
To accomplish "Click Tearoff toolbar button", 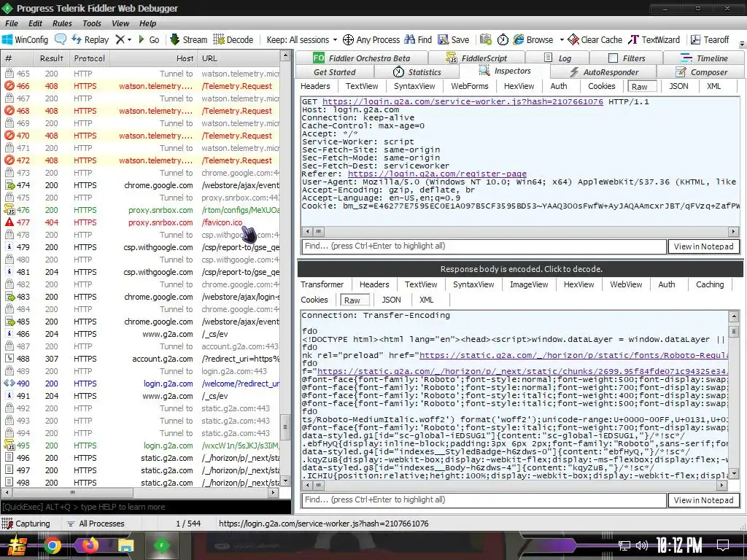I will coord(711,39).
